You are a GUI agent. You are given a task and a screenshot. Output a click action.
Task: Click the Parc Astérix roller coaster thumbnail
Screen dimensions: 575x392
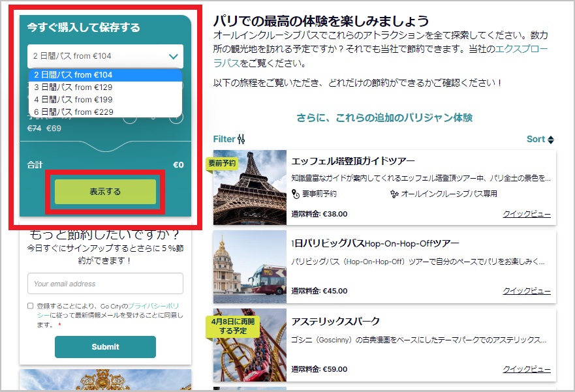click(x=250, y=345)
